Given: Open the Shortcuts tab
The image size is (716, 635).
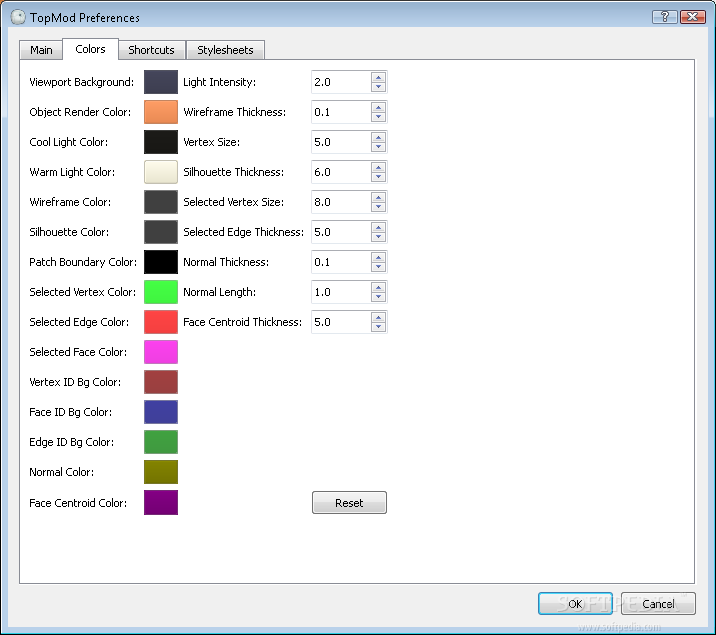Looking at the screenshot, I should pos(152,50).
